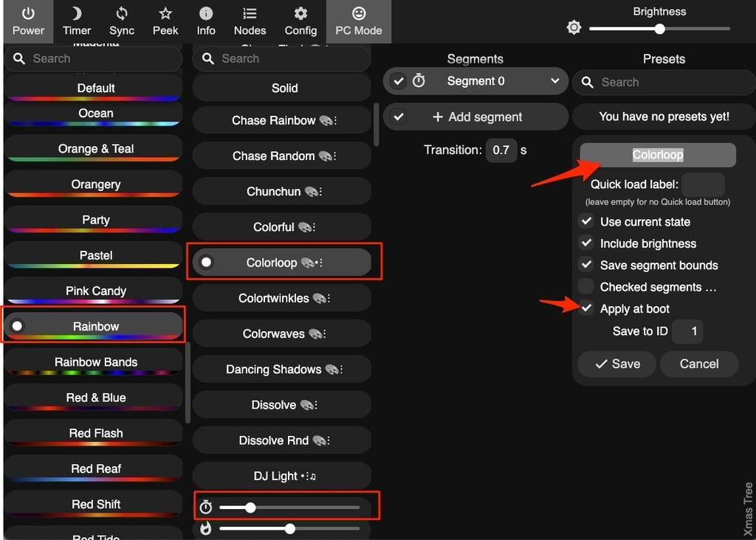
Task: Cancel the preset creation
Action: 698,364
